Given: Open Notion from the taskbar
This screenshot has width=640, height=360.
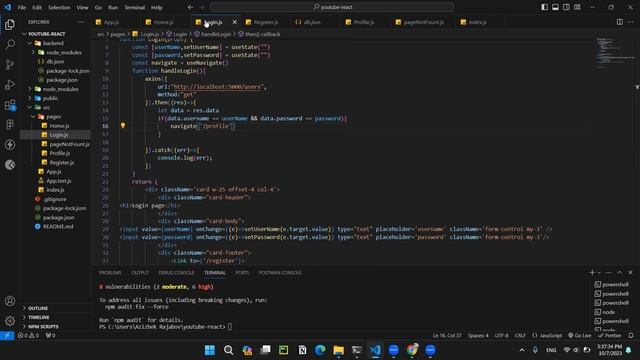Looking at the screenshot, I should (x=302, y=350).
